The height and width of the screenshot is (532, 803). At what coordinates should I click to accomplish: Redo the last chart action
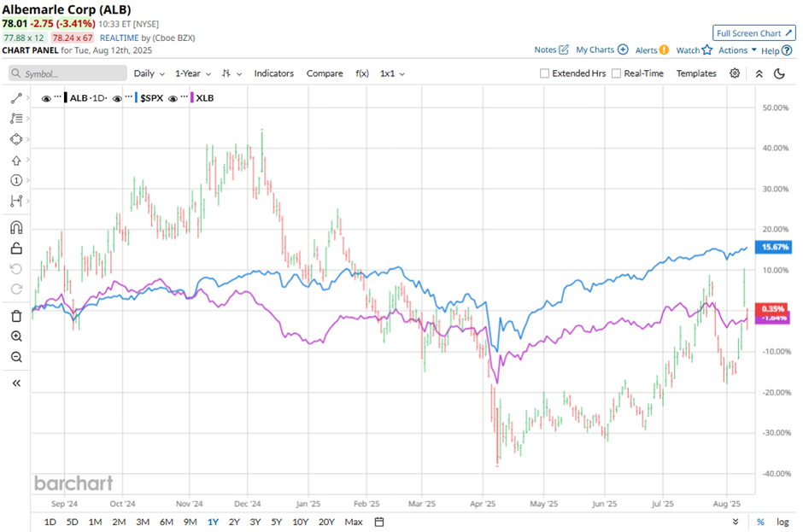coord(16,289)
